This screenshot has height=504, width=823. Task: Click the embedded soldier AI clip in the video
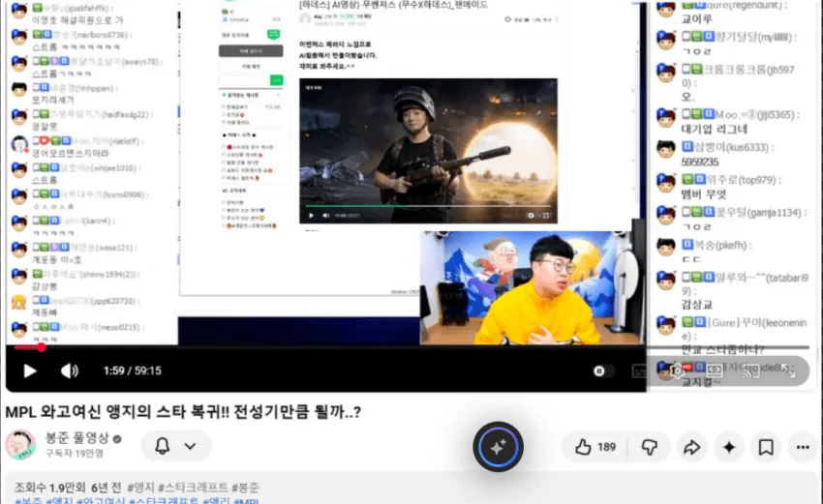[x=428, y=151]
